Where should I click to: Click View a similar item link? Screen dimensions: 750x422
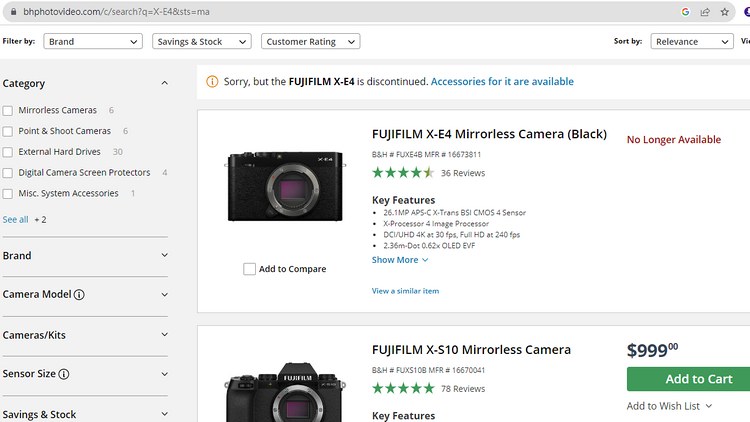pos(405,291)
